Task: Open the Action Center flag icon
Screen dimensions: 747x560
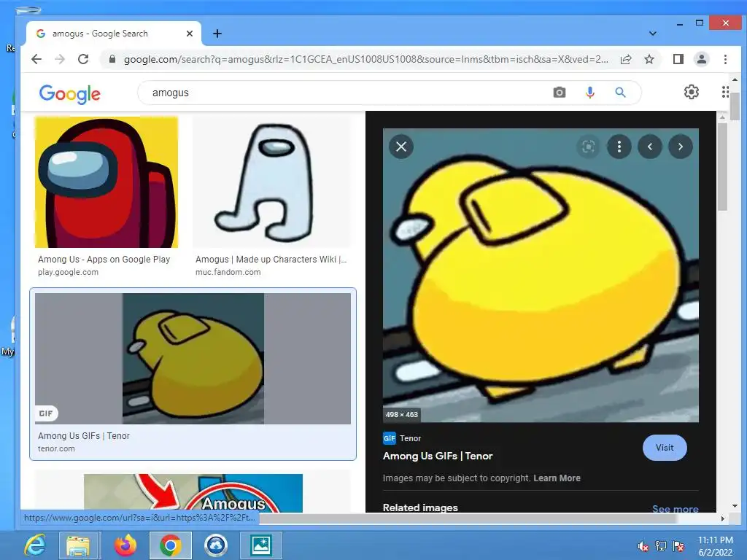Action: coord(678,546)
